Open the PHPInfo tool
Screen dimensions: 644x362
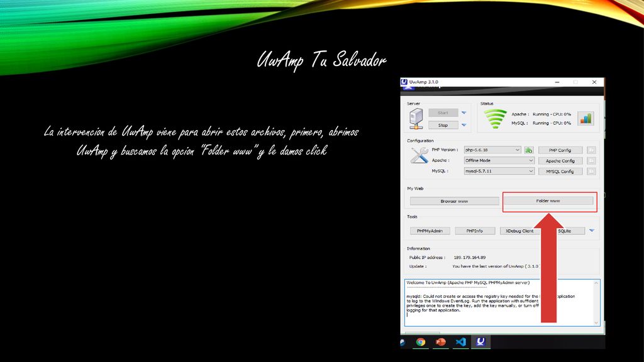pyautogui.click(x=474, y=231)
